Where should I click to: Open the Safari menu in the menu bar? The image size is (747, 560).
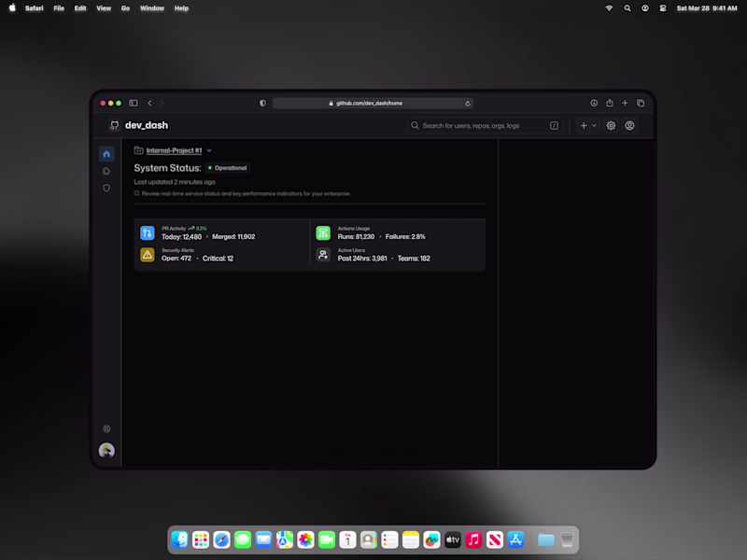tap(34, 8)
